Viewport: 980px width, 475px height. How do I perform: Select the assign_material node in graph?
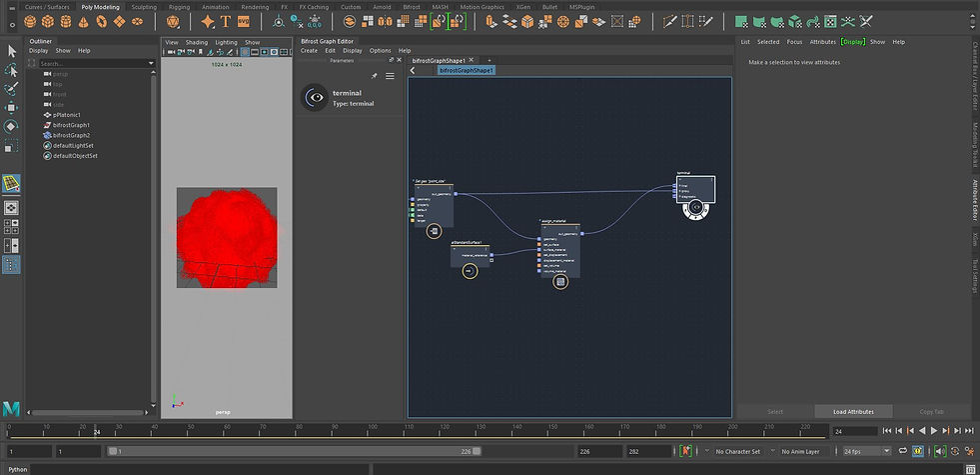coord(560,250)
